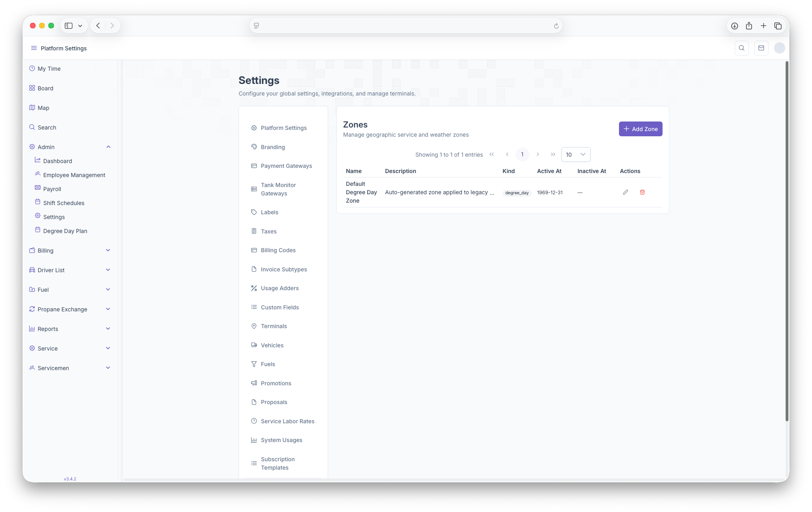The height and width of the screenshot is (512, 812).
Task: Open the mail inbox icon in header
Action: (x=761, y=48)
